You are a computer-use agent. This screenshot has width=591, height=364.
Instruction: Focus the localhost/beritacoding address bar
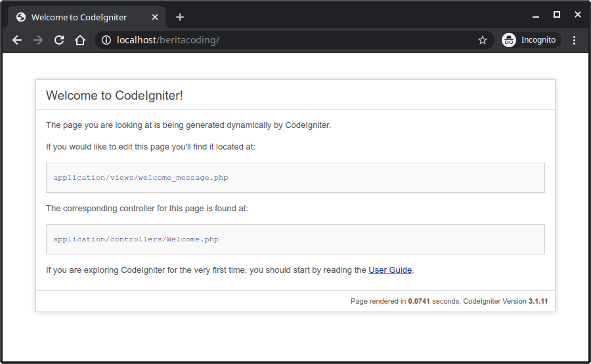[x=294, y=40]
